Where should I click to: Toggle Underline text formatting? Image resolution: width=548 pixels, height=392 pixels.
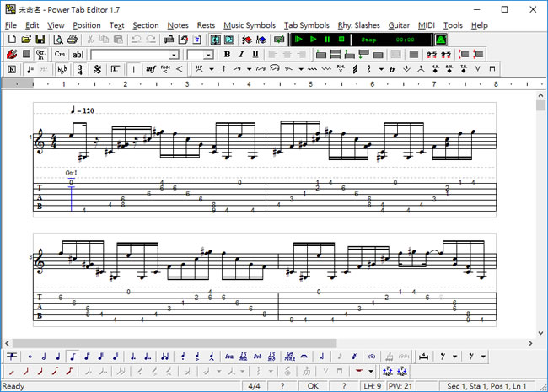click(x=255, y=55)
